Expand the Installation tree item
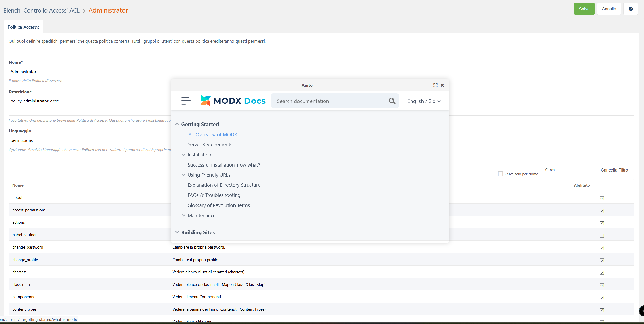644x324 pixels. 184,155
